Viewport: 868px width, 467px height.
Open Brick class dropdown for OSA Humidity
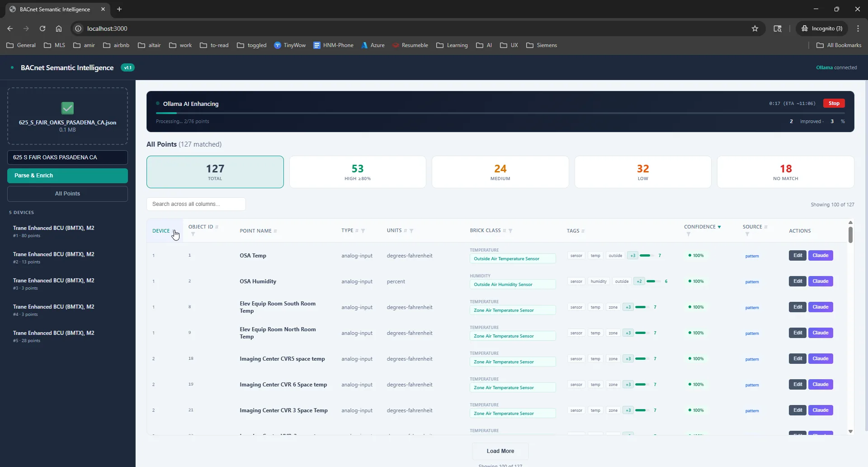[x=513, y=285]
